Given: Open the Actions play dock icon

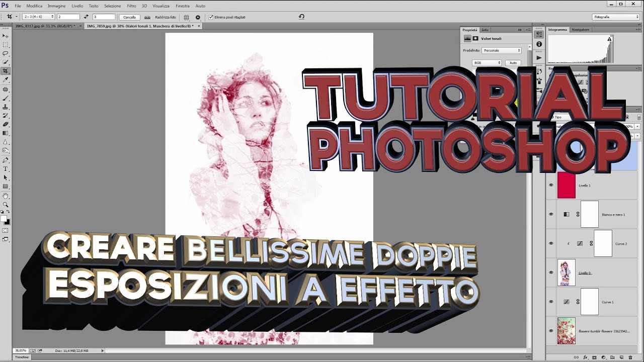Looking at the screenshot, I should [x=539, y=57].
